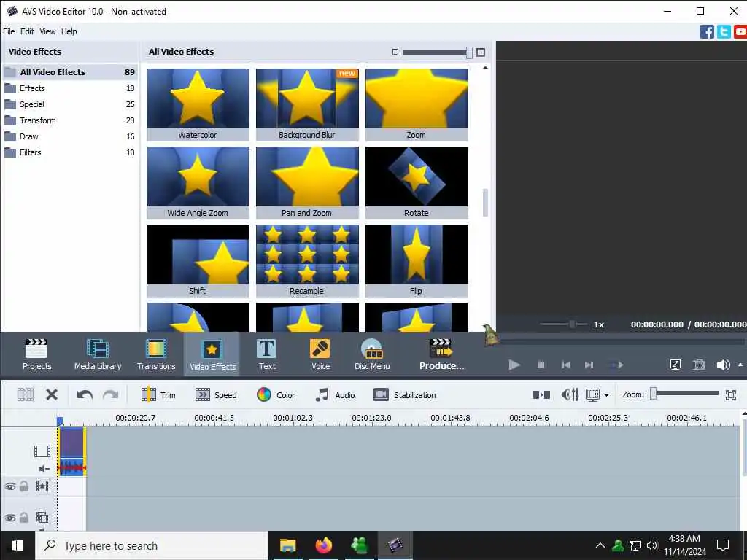Image resolution: width=747 pixels, height=560 pixels.
Task: Select the Special effects folder
Action: tap(70, 104)
